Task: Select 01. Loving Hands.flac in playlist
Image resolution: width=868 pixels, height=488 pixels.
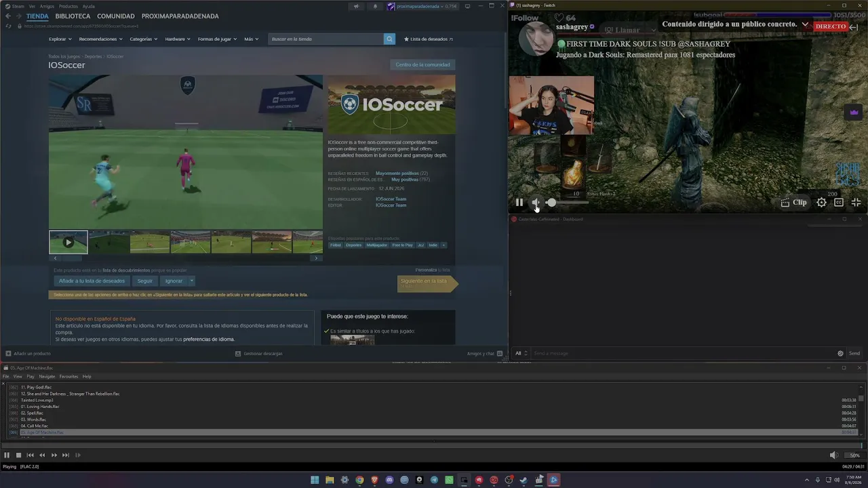Action: (x=40, y=407)
